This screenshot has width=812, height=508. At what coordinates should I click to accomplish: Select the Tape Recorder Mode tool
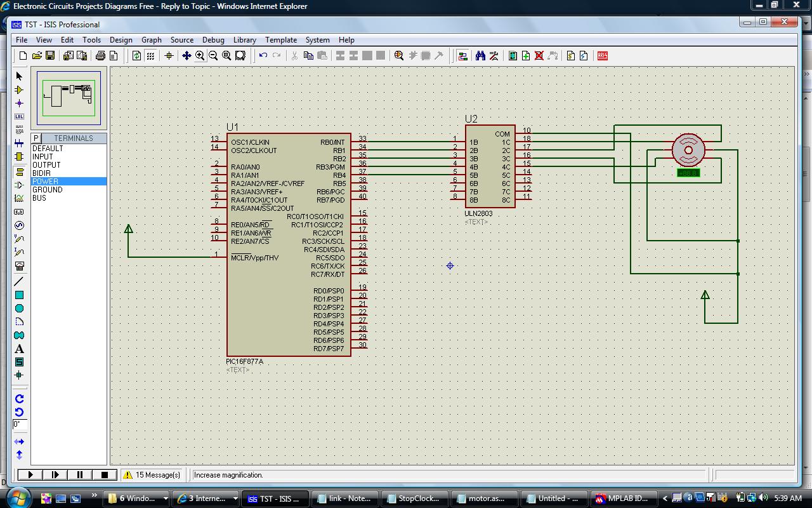point(19,212)
